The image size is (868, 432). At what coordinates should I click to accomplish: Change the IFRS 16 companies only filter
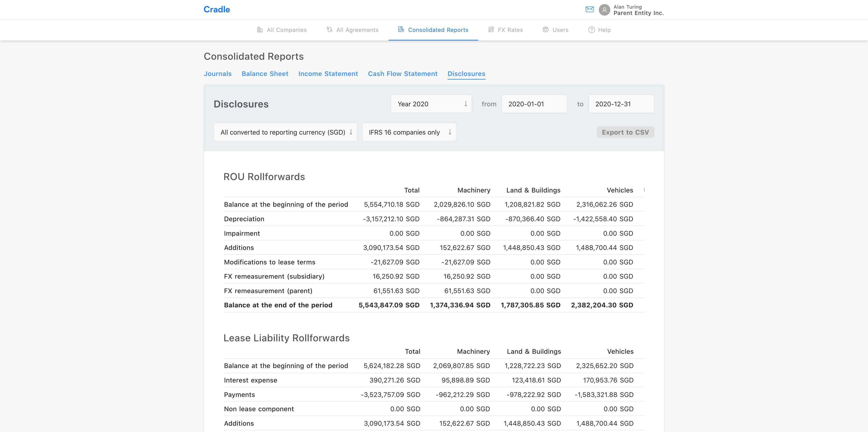click(409, 132)
